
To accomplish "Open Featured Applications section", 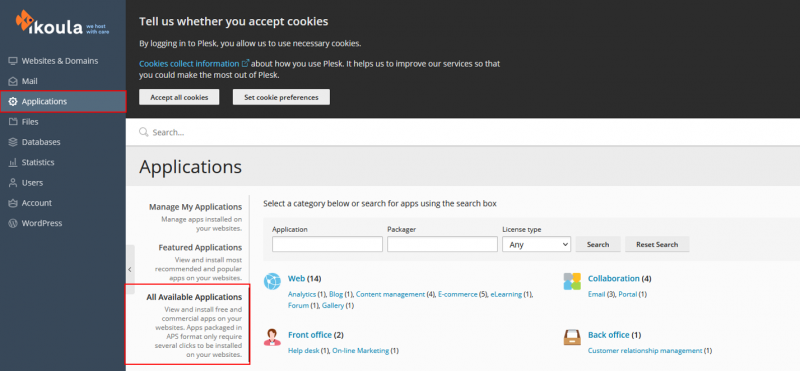I will 200,248.
